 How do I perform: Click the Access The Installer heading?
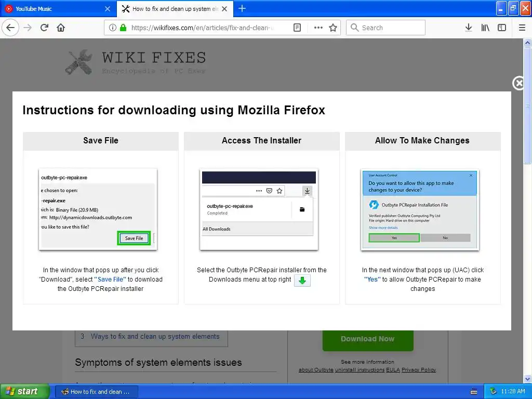click(x=262, y=140)
